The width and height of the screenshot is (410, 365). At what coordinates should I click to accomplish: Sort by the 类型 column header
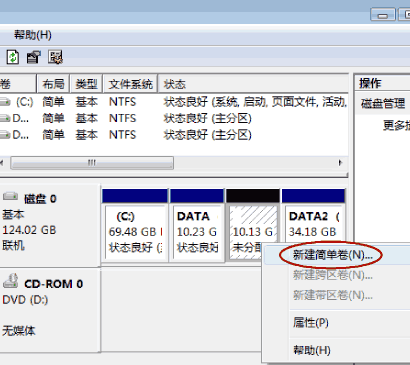coord(86,84)
